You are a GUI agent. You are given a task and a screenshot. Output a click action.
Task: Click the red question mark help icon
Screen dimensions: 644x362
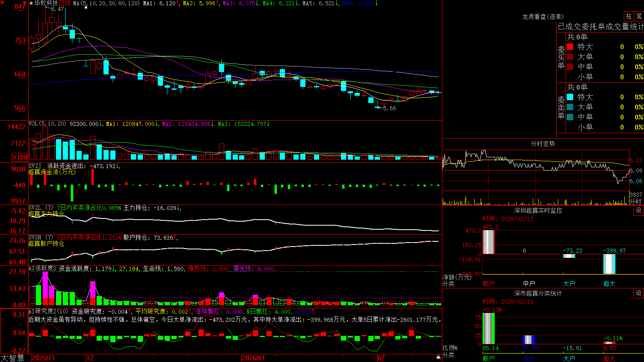click(x=25, y=3)
